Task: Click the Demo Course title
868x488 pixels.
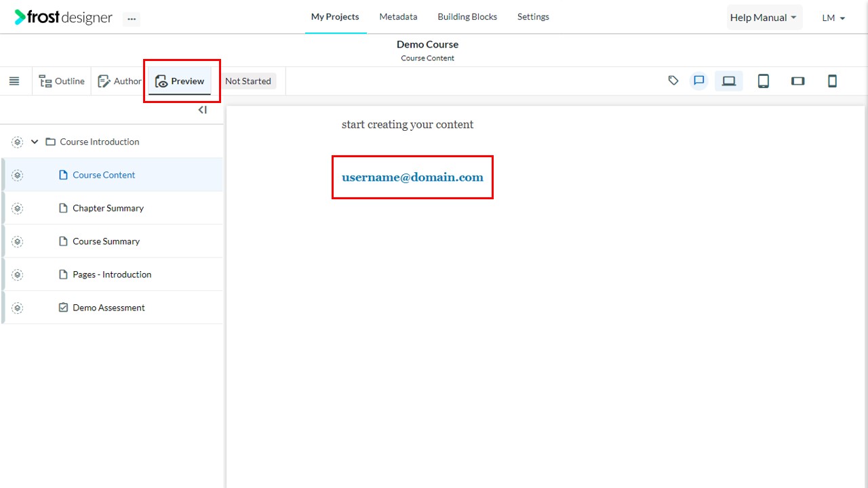Action: pyautogui.click(x=427, y=45)
